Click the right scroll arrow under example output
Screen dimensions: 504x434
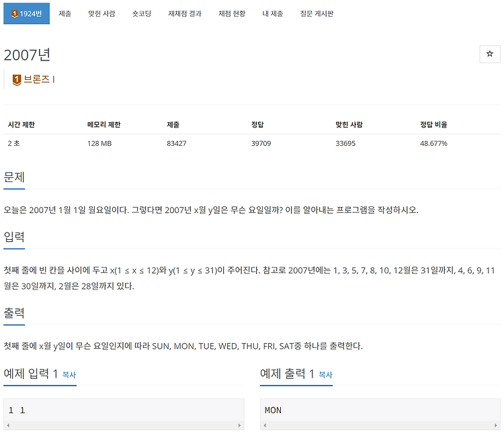point(496,425)
